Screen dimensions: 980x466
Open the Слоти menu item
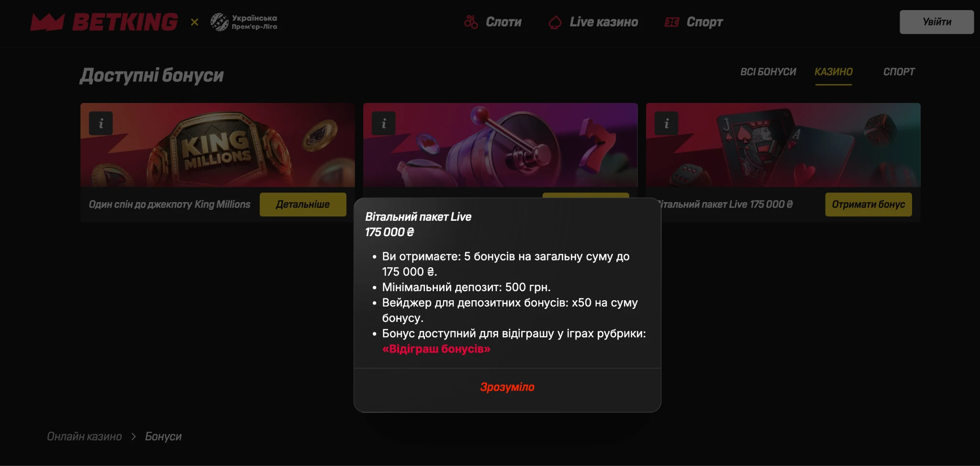pyautogui.click(x=503, y=22)
